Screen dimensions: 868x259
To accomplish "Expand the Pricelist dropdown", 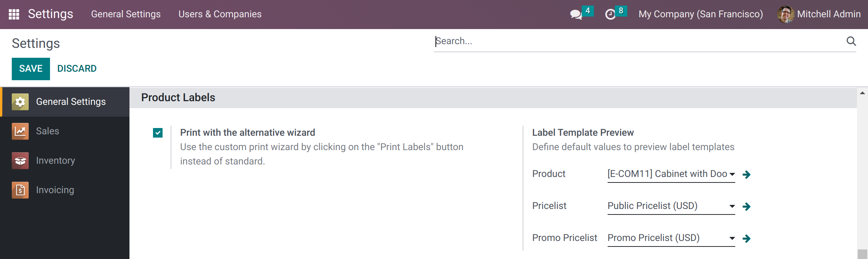I will (x=732, y=206).
